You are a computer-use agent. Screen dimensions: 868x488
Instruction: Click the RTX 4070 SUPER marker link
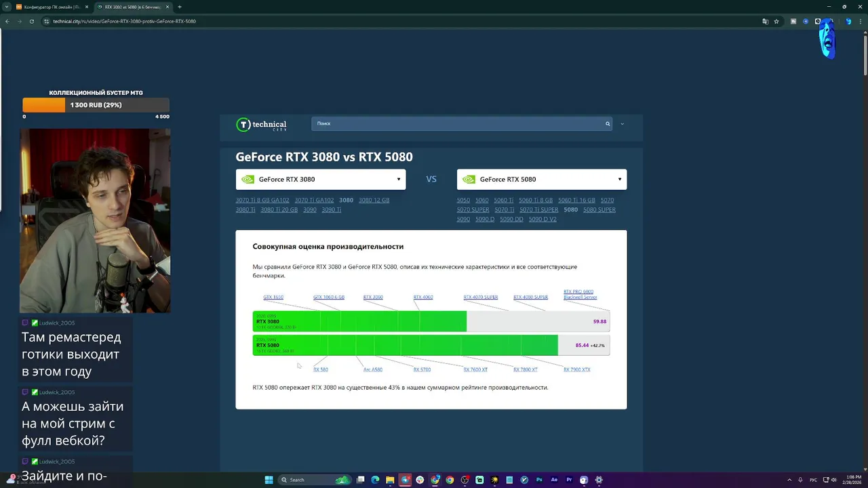pyautogui.click(x=481, y=297)
